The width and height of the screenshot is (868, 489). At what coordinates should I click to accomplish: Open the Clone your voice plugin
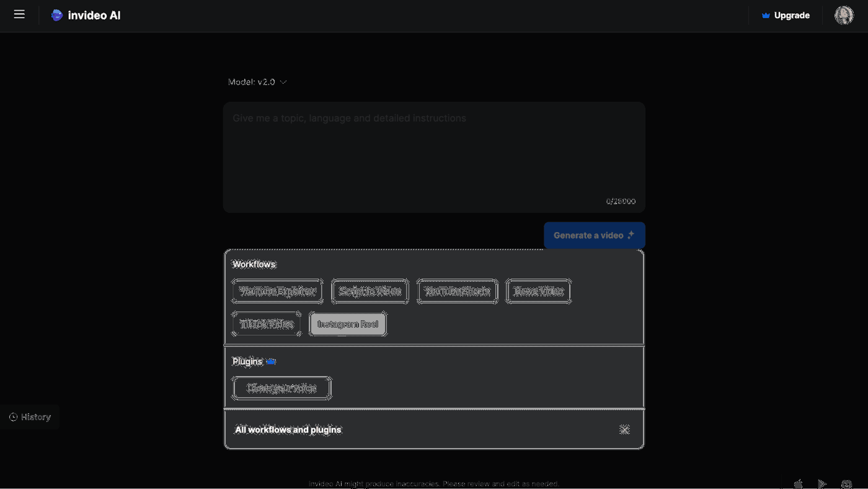[281, 388]
